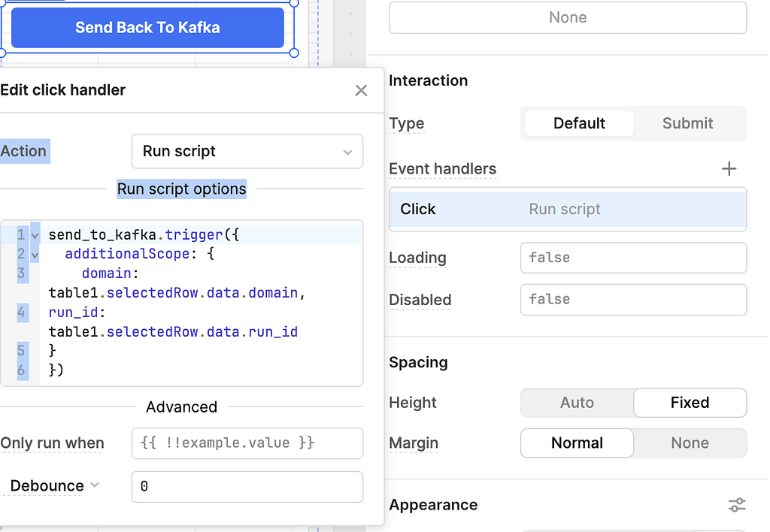
Task: Close the Edit click handler dialog
Action: click(x=361, y=90)
